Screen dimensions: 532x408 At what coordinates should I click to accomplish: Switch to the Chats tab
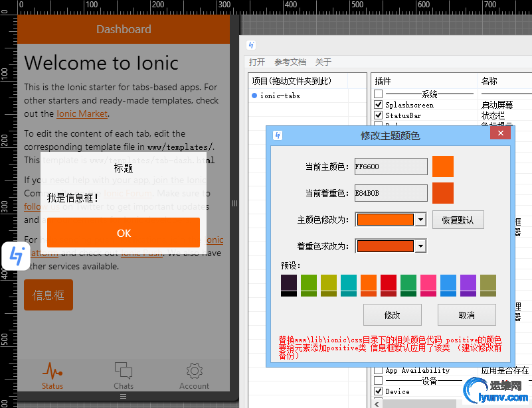123,375
